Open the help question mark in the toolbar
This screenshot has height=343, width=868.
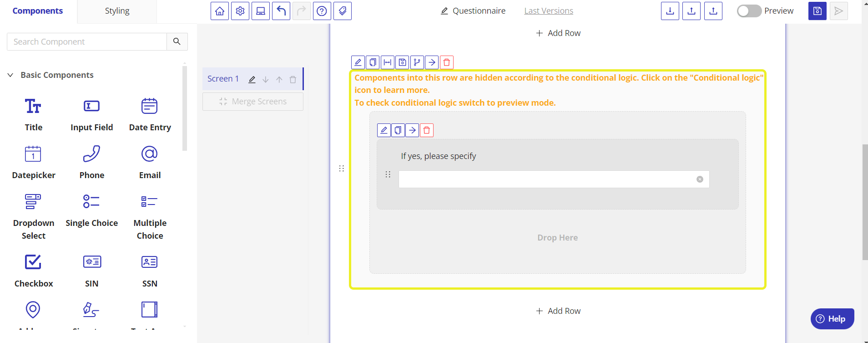pos(322,11)
